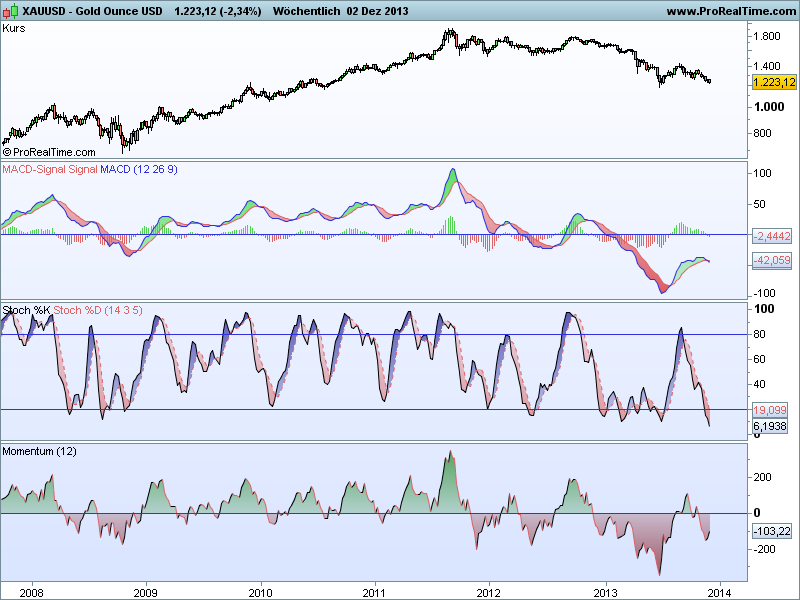The image size is (800, 600).
Task: Click the 1.400 price axis label
Action: 767,66
